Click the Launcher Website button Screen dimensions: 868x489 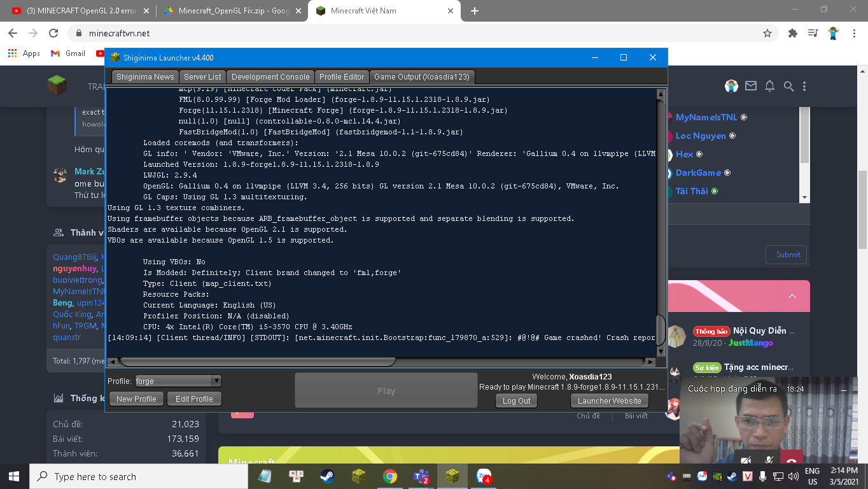tap(609, 400)
